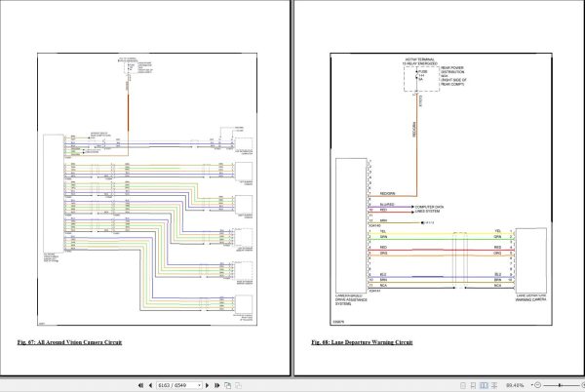Click the Camera-Based Drive Assistance Systems label
Image resolution: width=585 pixels, height=392 pixels.
(351, 299)
